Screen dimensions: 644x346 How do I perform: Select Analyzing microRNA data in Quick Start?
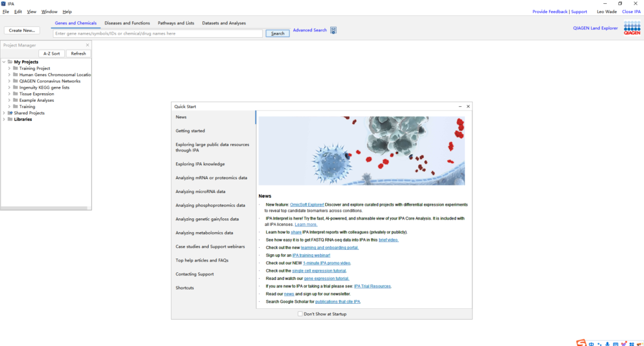[x=200, y=191]
